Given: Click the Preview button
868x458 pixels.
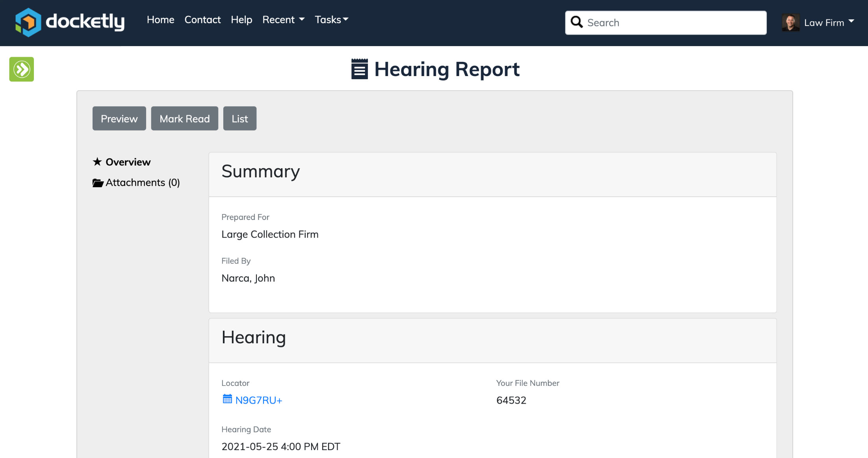Looking at the screenshot, I should (x=119, y=118).
